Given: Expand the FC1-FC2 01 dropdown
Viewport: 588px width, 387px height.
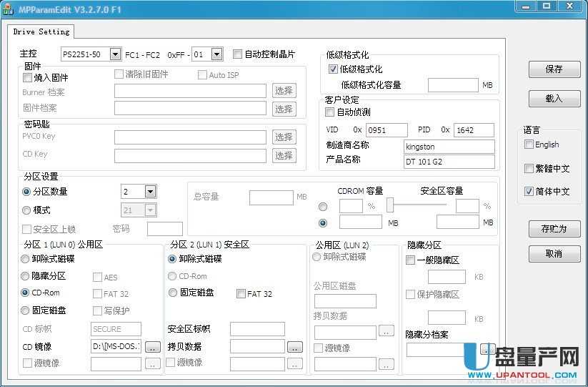Looking at the screenshot, I should tap(217, 54).
